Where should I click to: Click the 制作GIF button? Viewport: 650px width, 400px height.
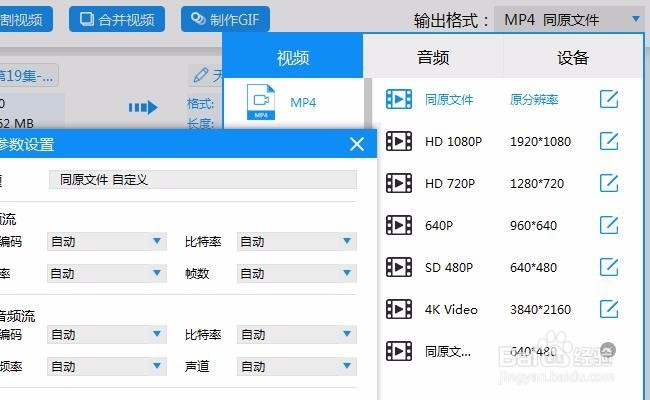coord(225,19)
